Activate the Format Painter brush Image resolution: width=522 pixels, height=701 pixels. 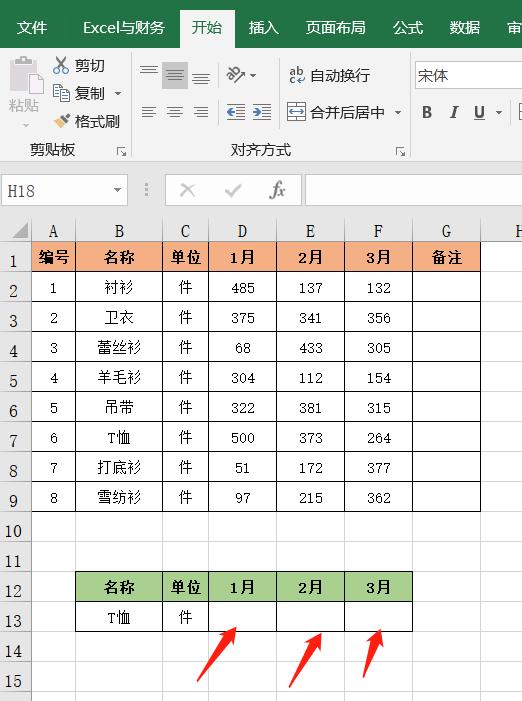click(x=62, y=121)
